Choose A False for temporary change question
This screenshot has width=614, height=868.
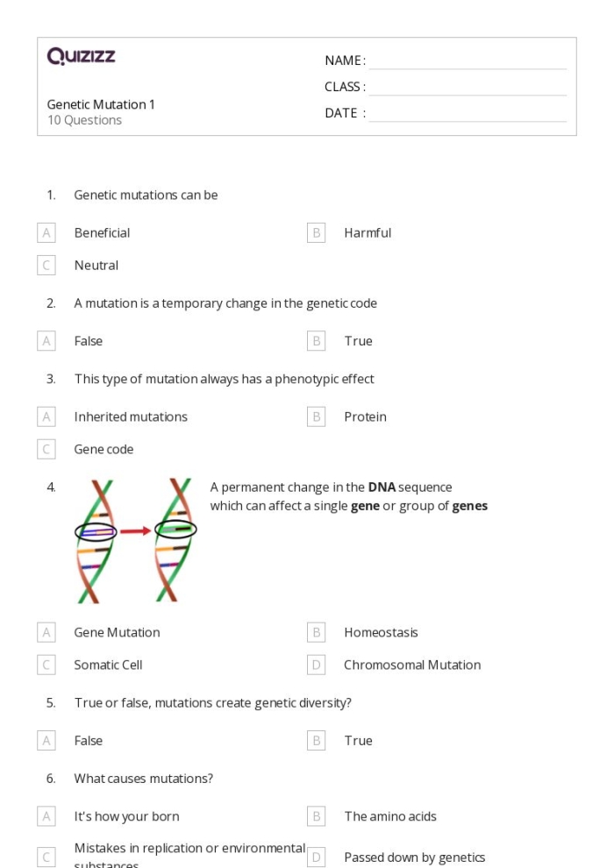[46, 341]
